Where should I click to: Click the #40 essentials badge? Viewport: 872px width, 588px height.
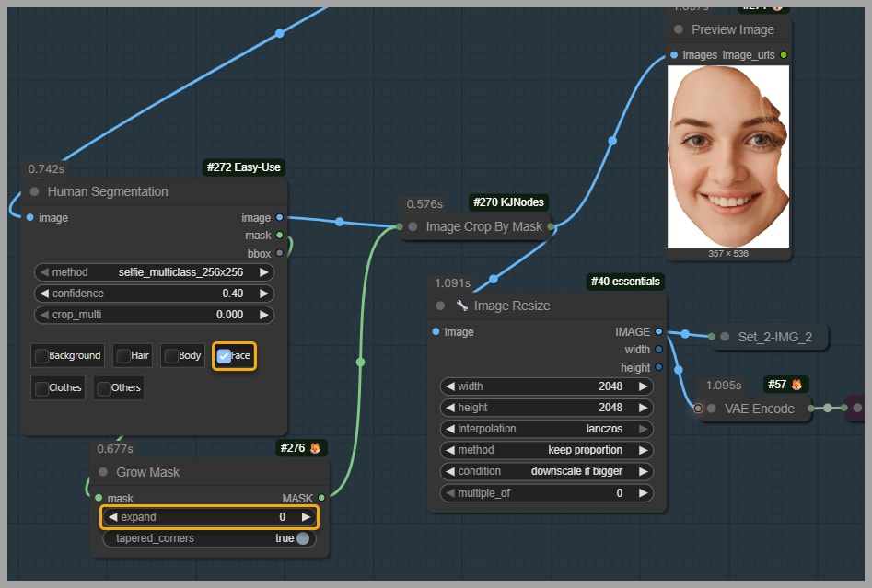[x=624, y=282]
